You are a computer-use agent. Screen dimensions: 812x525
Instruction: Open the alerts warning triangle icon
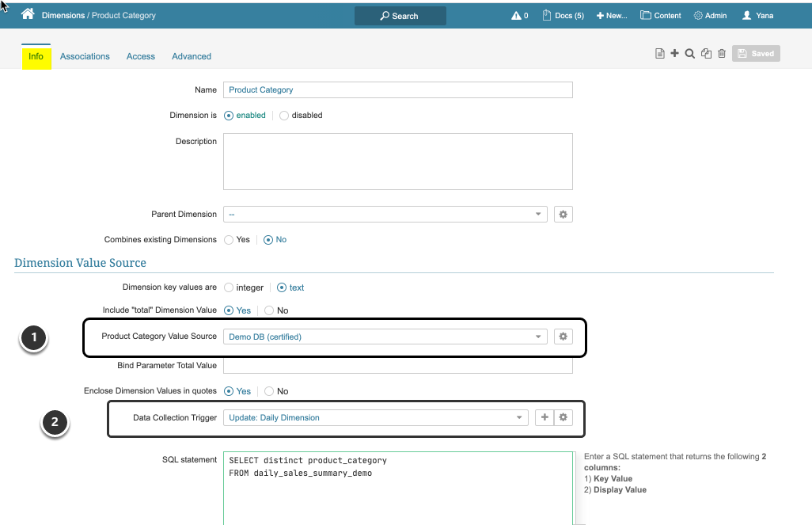515,16
